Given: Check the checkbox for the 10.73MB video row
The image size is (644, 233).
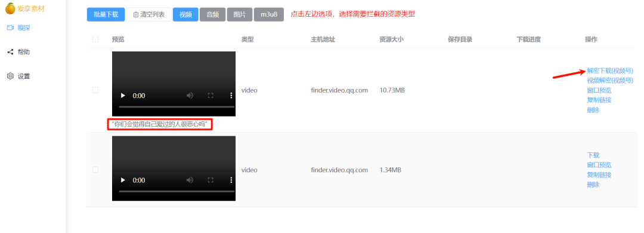Looking at the screenshot, I should point(95,90).
